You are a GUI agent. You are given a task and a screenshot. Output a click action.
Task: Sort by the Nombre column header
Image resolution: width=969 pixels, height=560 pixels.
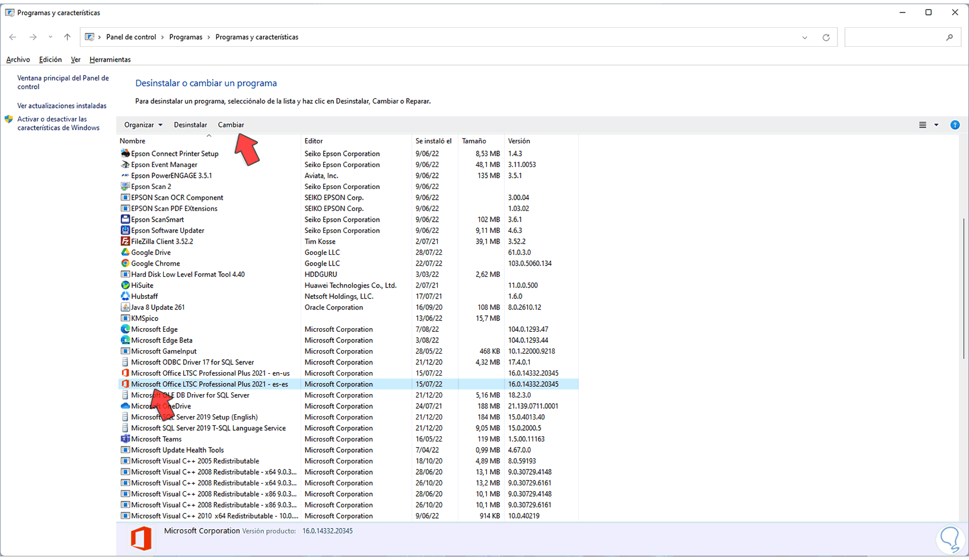click(209, 141)
